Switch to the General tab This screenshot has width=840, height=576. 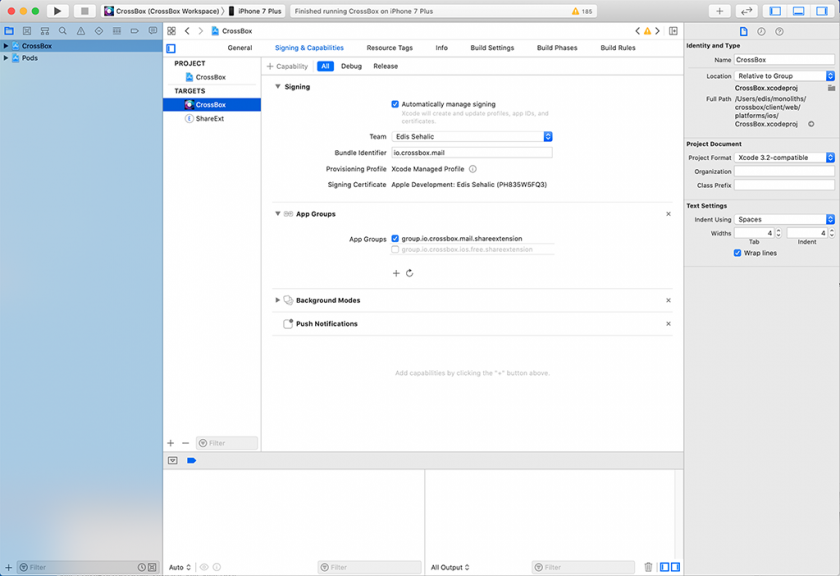(239, 48)
